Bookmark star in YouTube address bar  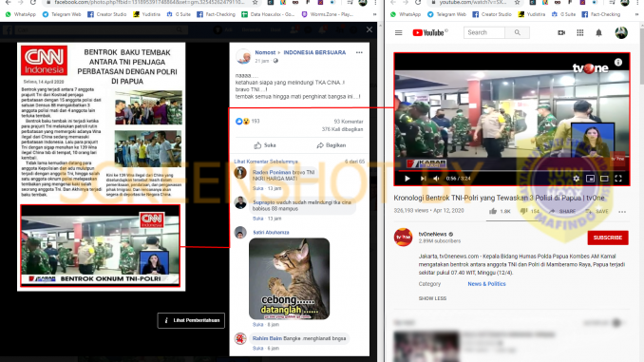pos(517,3)
